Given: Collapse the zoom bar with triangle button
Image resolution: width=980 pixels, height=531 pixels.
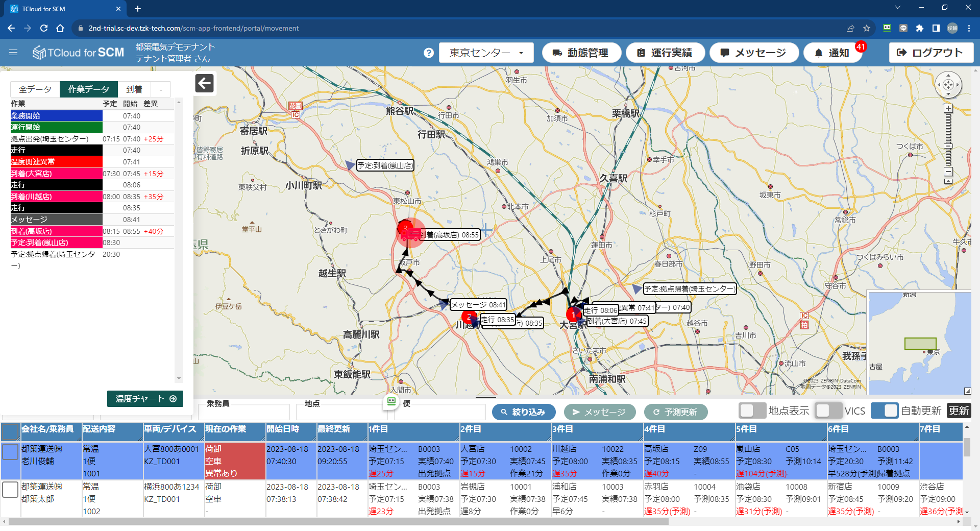Looking at the screenshot, I should point(948,181).
